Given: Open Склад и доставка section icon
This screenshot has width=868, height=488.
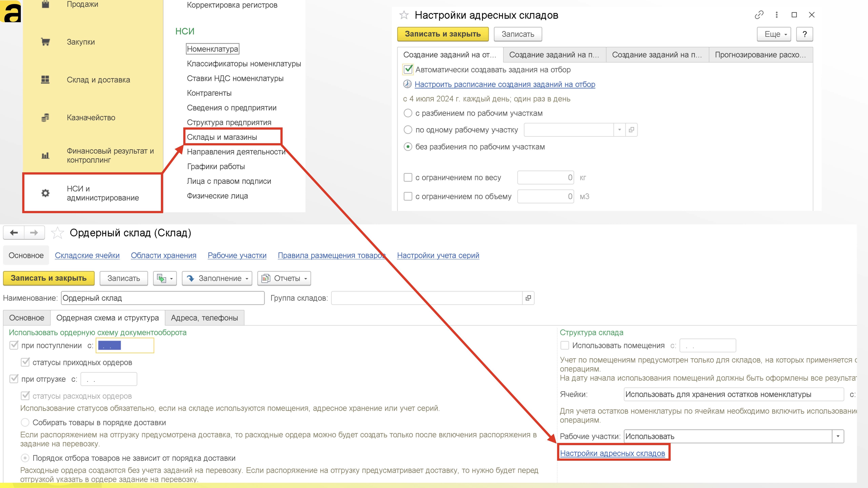Looking at the screenshot, I should (45, 79).
